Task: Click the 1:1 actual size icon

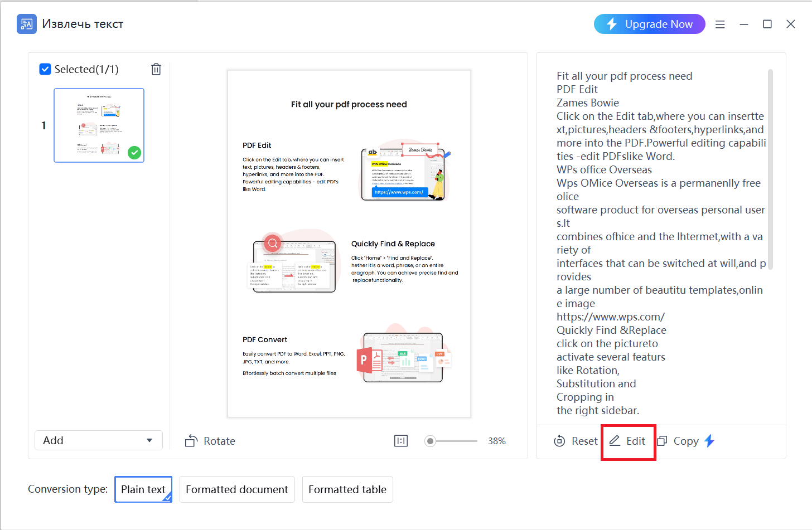Action: 401,440
